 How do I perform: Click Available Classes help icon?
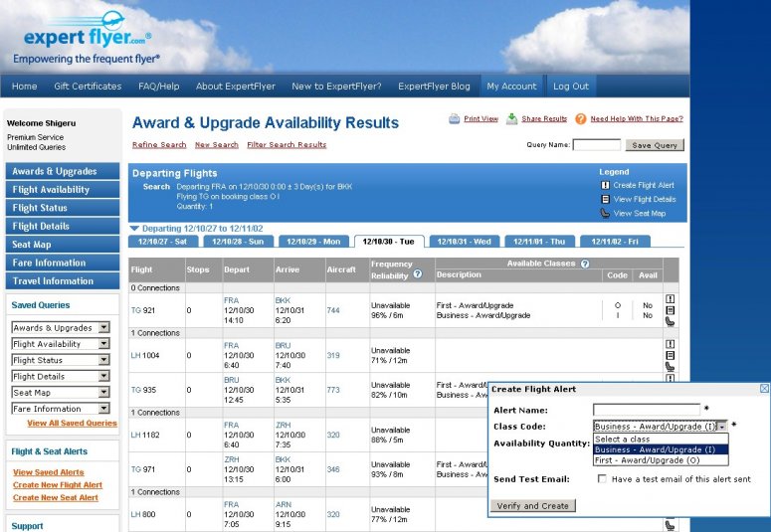[585, 264]
